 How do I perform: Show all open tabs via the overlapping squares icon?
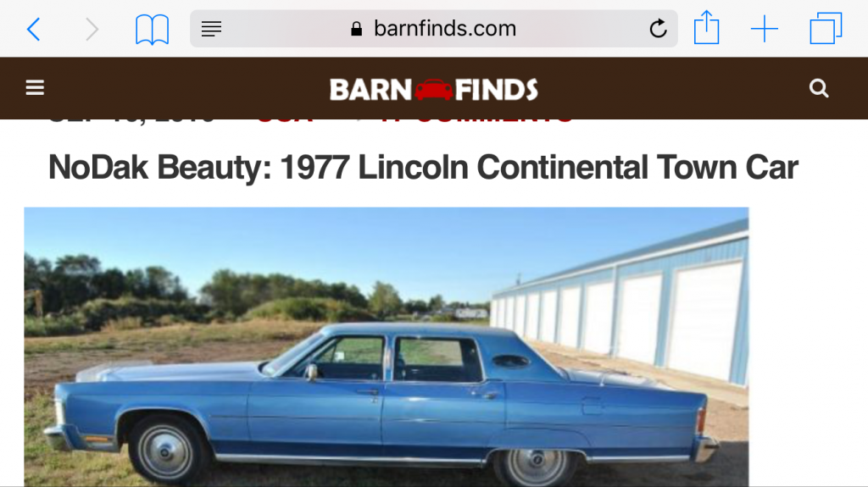pyautogui.click(x=826, y=28)
